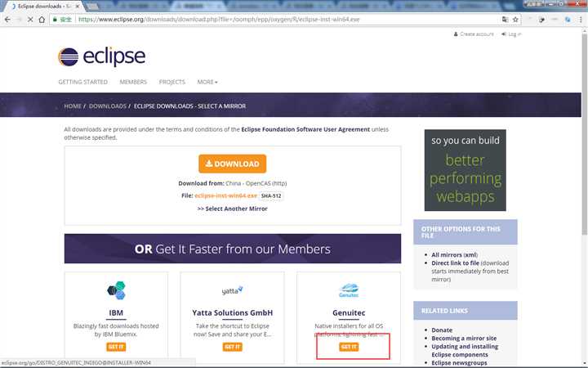Viewport: 588px width, 368px height.
Task: Click the Eclipse logo
Action: click(101, 56)
